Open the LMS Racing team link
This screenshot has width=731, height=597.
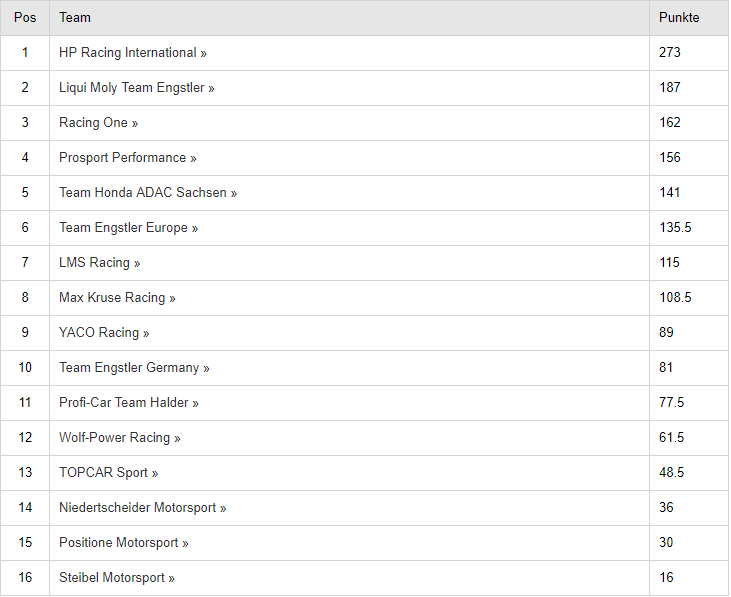(x=99, y=262)
